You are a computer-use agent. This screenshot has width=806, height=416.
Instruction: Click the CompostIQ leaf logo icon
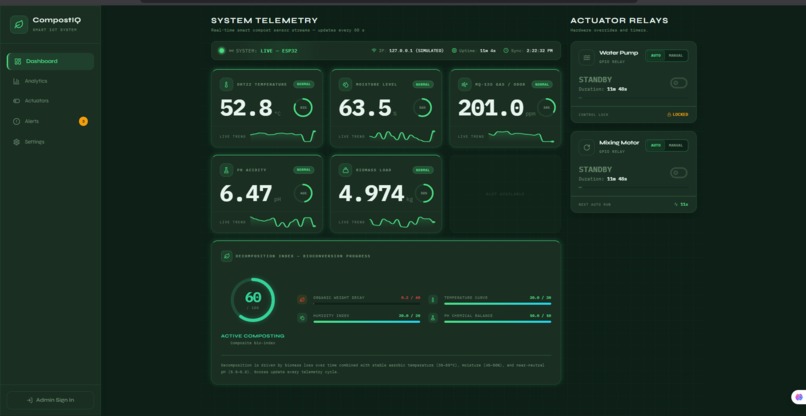[19, 24]
